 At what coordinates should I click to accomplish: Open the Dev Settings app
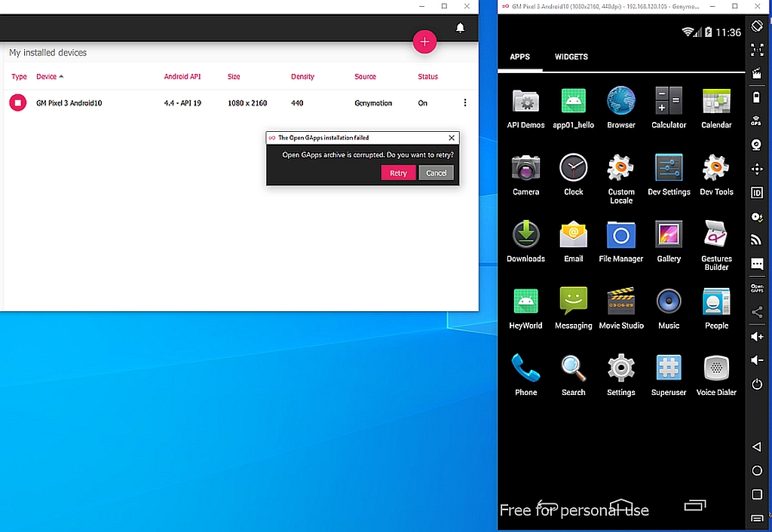tap(669, 175)
